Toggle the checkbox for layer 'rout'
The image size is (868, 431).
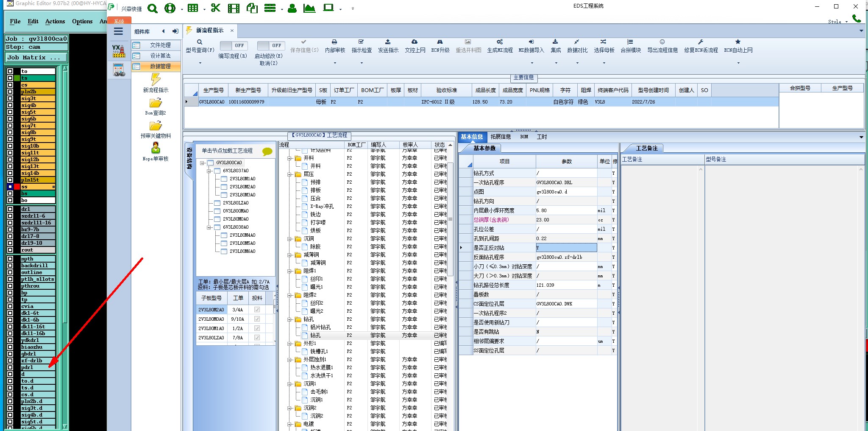10,250
